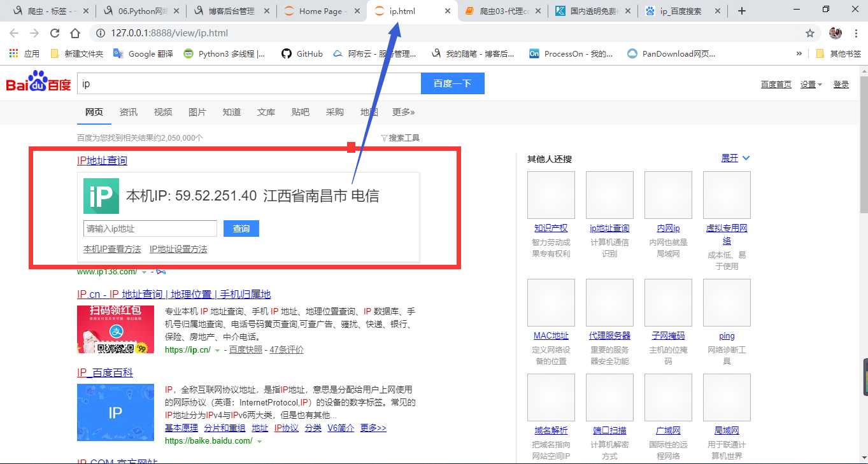Click the blue 查询 button

click(241, 228)
